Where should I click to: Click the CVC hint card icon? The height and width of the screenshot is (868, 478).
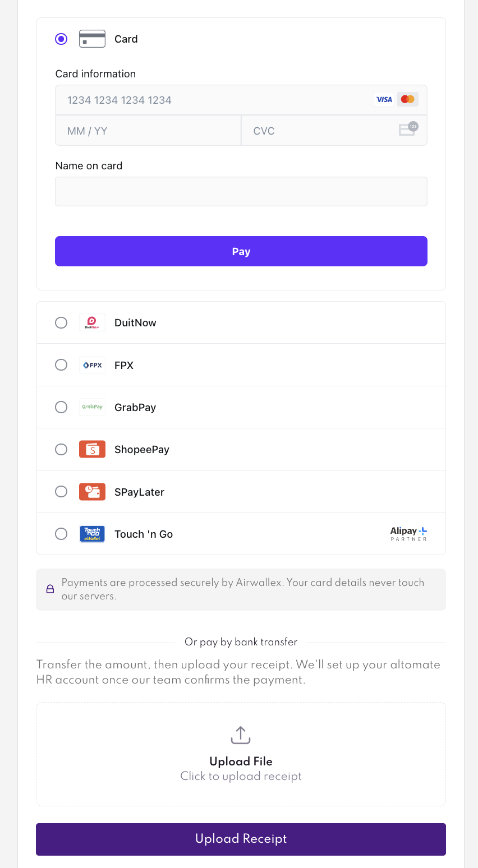coord(408,130)
